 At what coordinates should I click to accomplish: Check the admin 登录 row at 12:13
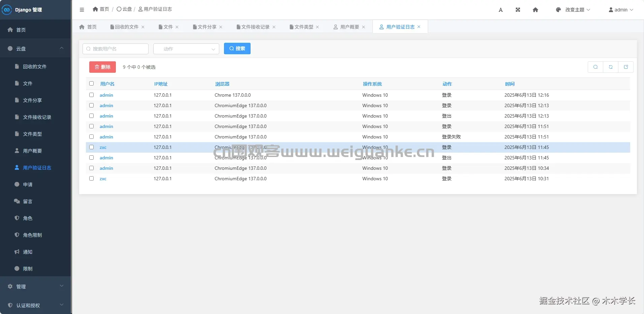(x=91, y=105)
